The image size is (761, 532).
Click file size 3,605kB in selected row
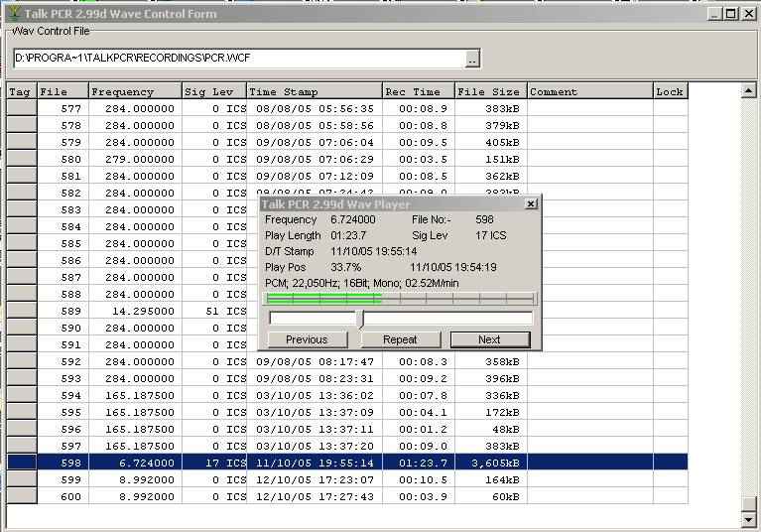491,463
